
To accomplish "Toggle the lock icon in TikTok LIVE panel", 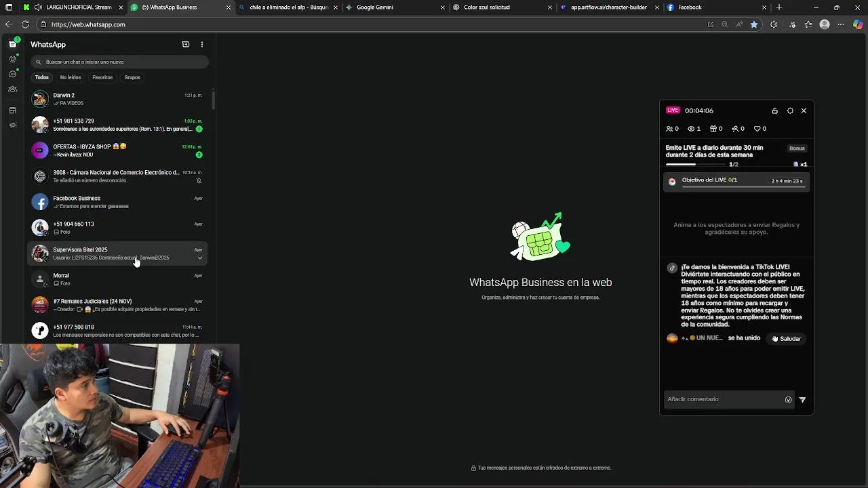I will (x=774, y=110).
